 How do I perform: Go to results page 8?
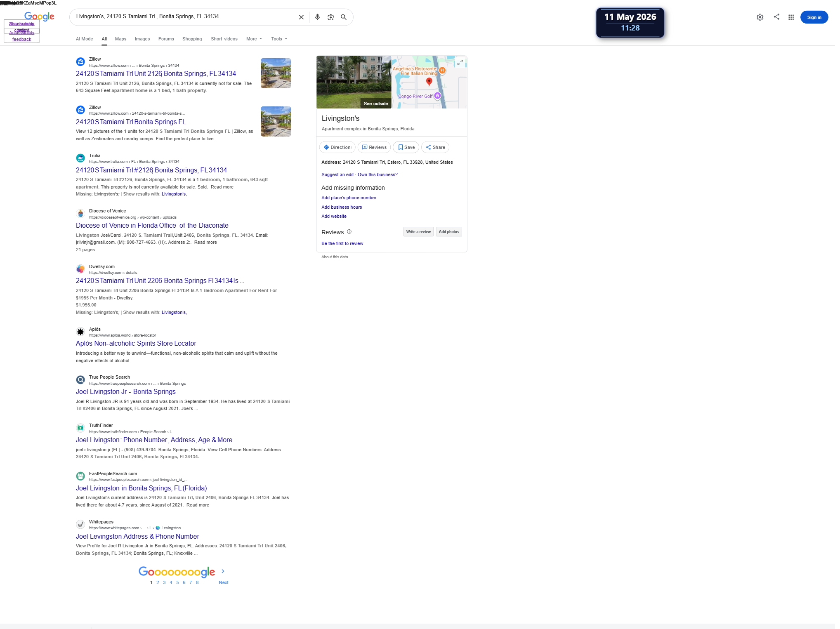click(x=197, y=583)
